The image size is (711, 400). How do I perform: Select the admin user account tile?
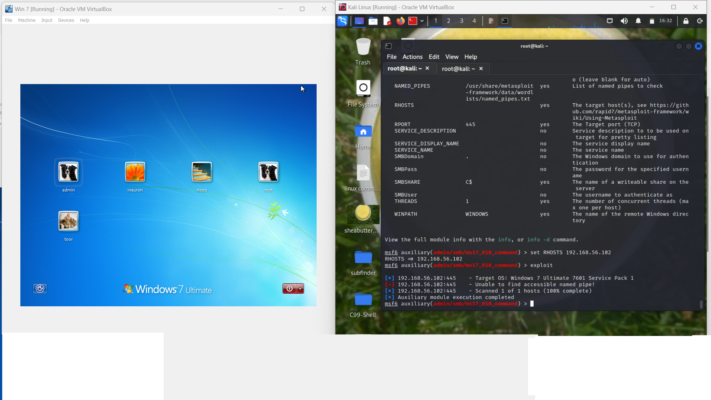(68, 176)
